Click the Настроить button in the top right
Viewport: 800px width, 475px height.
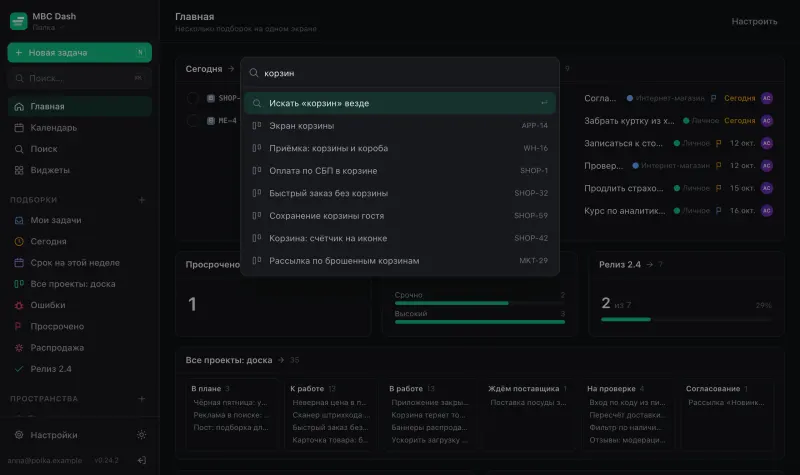(x=754, y=21)
